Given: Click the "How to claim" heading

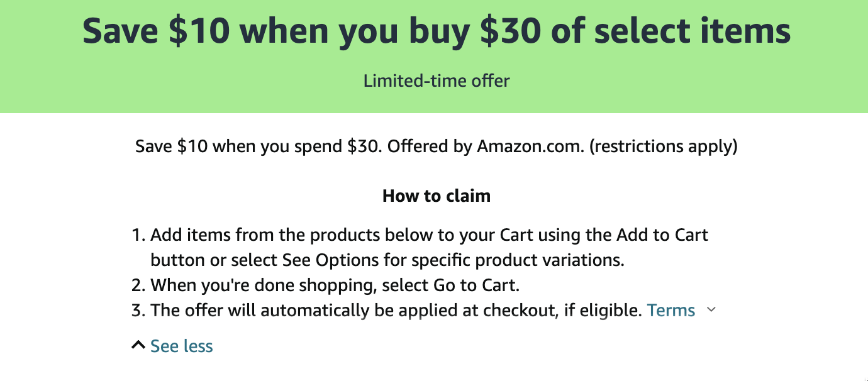Looking at the screenshot, I should pos(437,196).
